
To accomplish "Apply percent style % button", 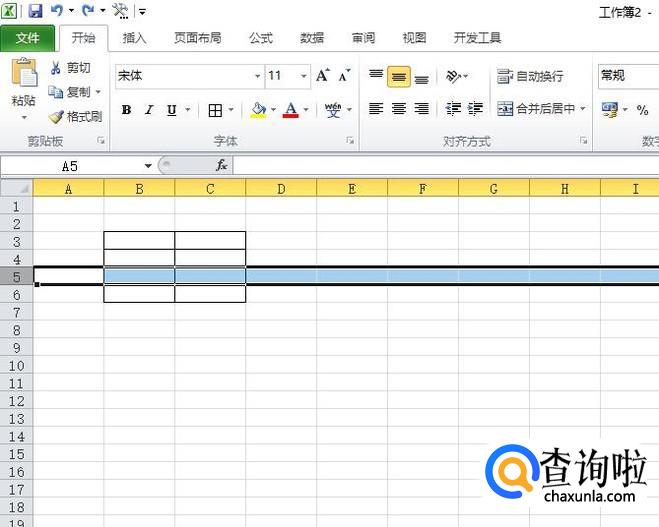I will 642,110.
